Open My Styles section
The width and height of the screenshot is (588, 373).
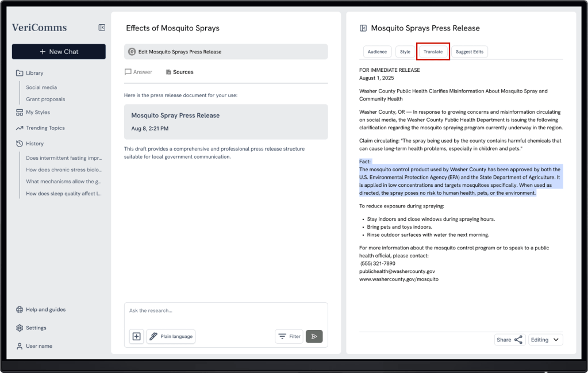[37, 112]
